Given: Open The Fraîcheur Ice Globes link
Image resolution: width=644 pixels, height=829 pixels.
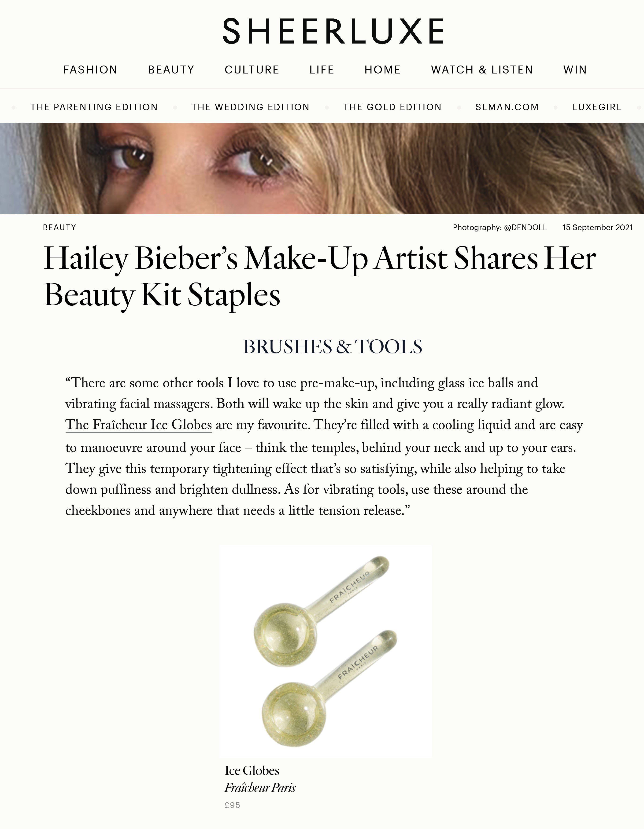Looking at the screenshot, I should [139, 425].
